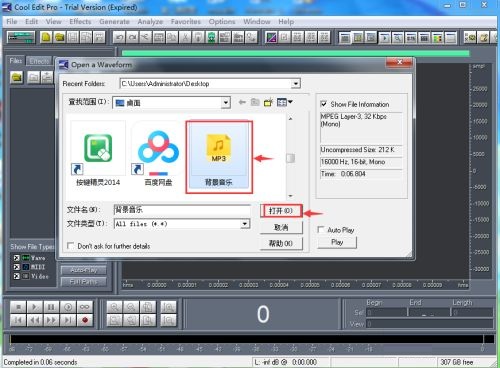Click the Zoom In vertically icon
This screenshot has width=500, height=368.
click(x=168, y=307)
